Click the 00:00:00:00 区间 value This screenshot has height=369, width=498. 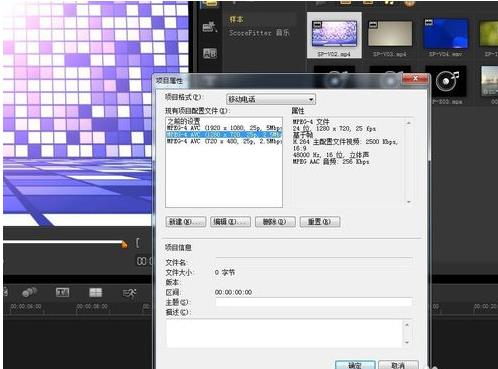233,292
